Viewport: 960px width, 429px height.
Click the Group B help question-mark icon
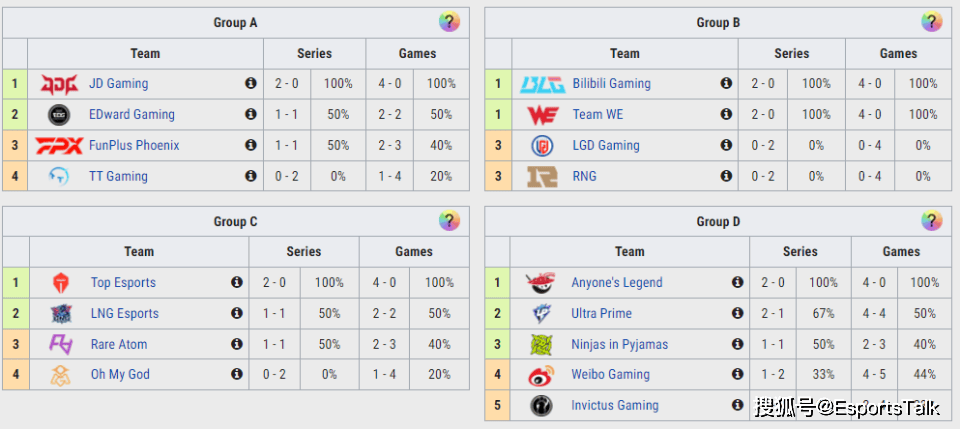click(932, 22)
